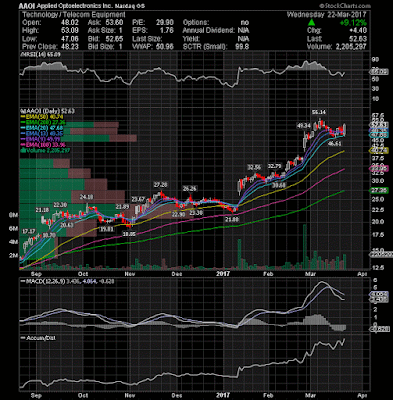Click the 32.56 price annotation
The width and height of the screenshot is (393, 400).
tap(254, 167)
